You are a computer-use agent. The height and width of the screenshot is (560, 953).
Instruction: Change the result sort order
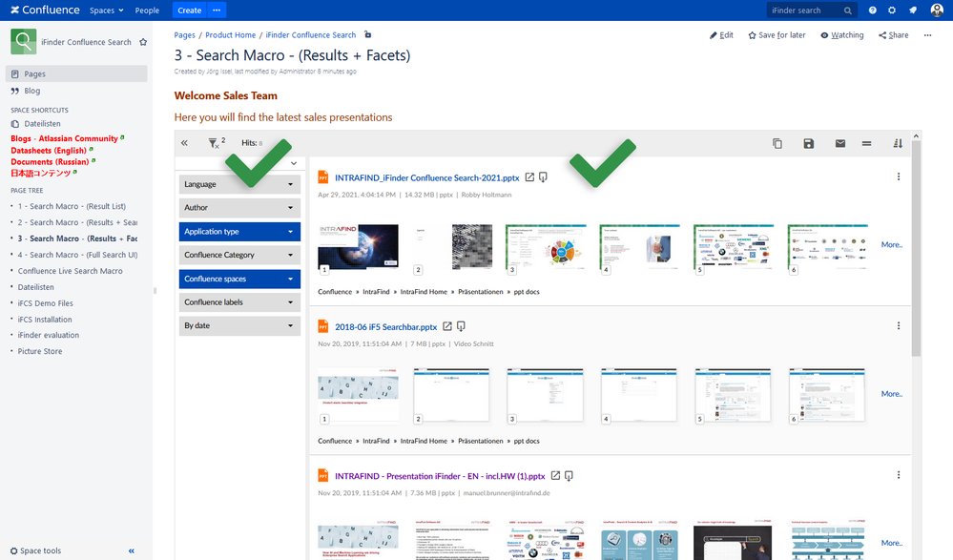click(898, 143)
